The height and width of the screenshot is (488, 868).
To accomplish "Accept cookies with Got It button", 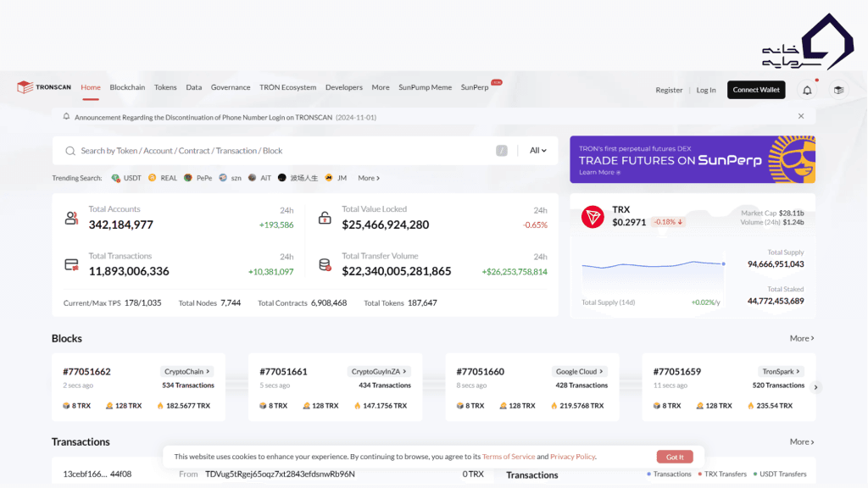I will point(675,457).
